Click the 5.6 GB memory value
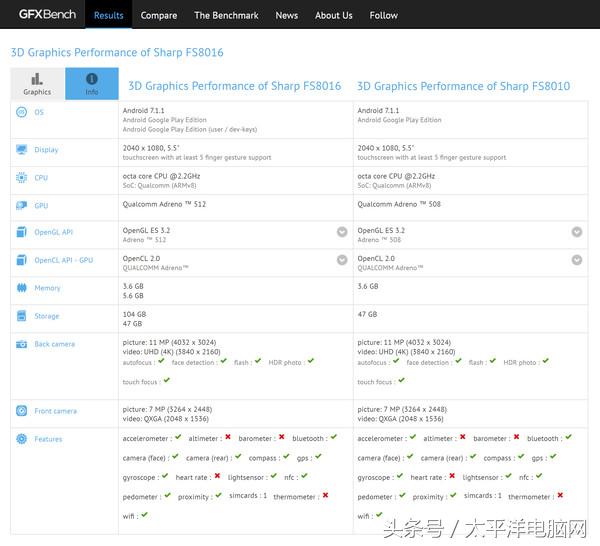 point(133,295)
